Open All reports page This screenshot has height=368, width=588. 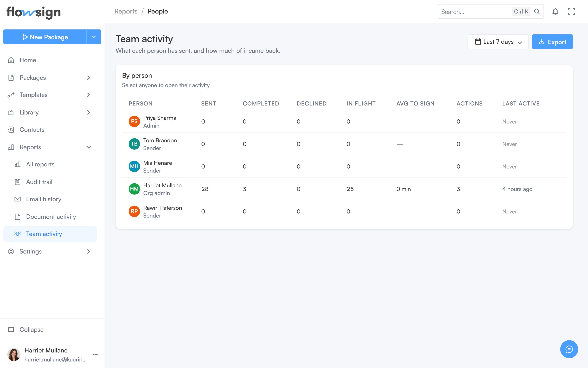(50, 164)
